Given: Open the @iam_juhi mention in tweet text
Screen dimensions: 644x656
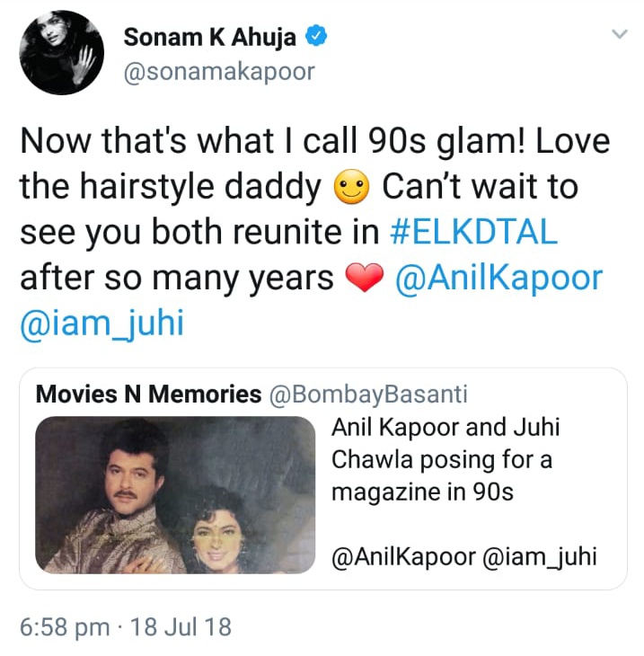Looking at the screenshot, I should pyautogui.click(x=102, y=323).
